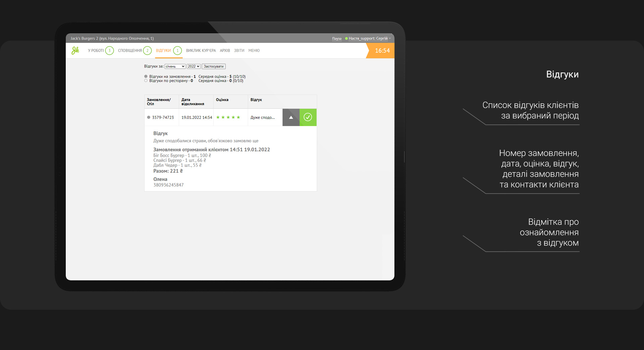This screenshot has width=644, height=350.
Task: Click the grey dot beside order 3579-74723
Action: (x=149, y=117)
